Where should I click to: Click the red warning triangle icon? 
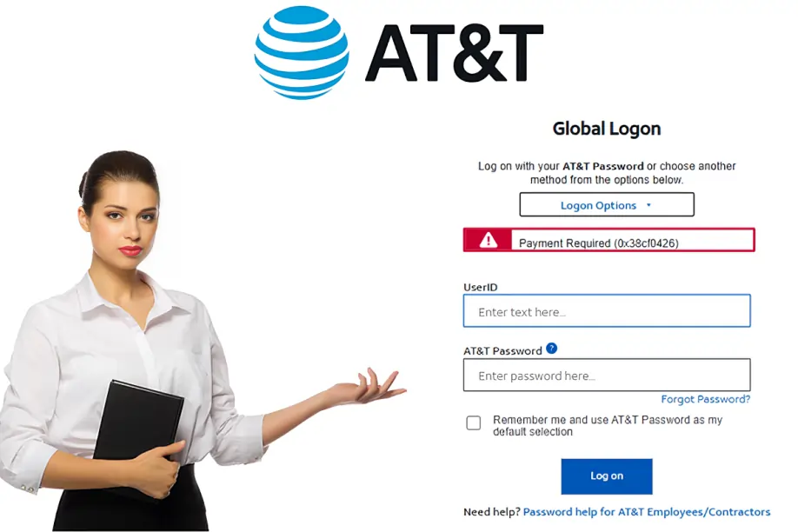click(x=488, y=240)
